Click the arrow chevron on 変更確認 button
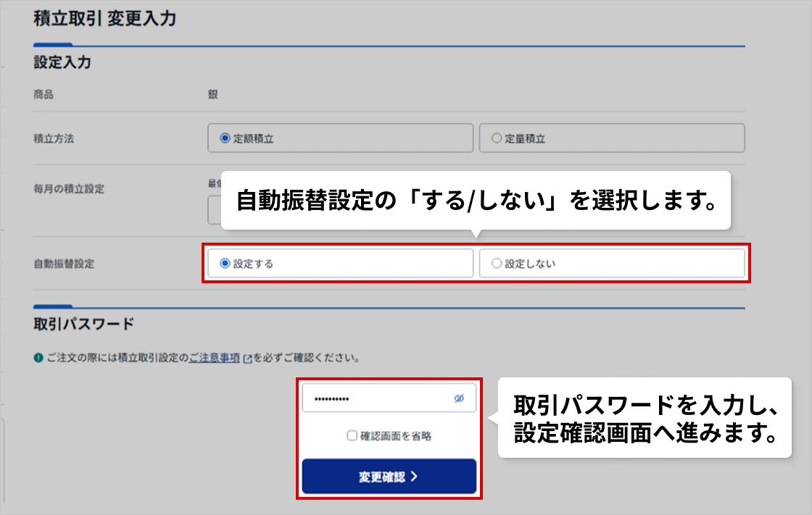812x515 pixels. pyautogui.click(x=414, y=477)
